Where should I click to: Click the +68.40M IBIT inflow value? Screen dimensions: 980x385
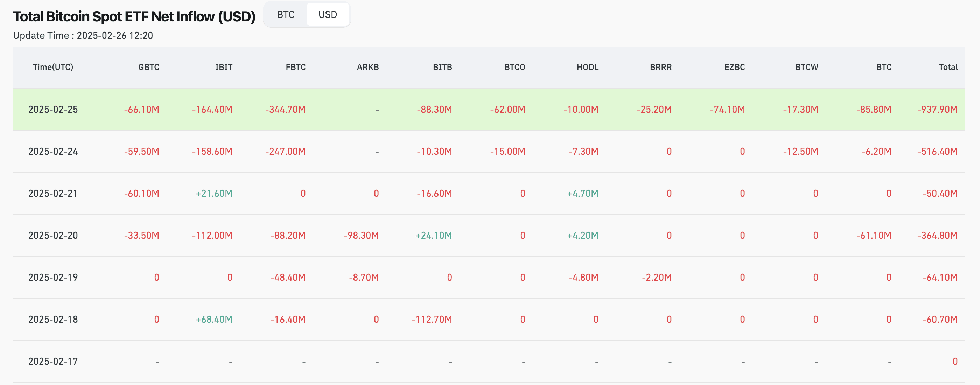point(214,320)
